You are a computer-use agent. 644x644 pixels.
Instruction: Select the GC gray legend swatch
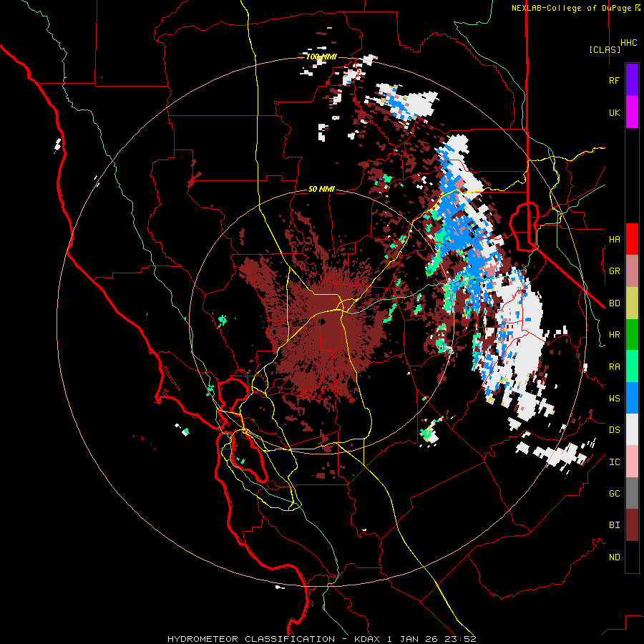(x=632, y=494)
